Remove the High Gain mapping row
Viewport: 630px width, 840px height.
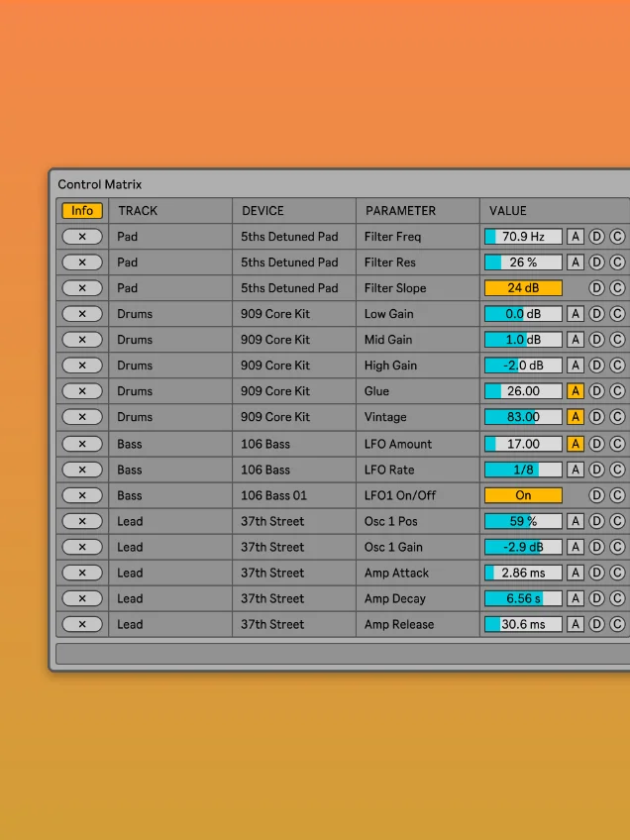pyautogui.click(x=82, y=365)
